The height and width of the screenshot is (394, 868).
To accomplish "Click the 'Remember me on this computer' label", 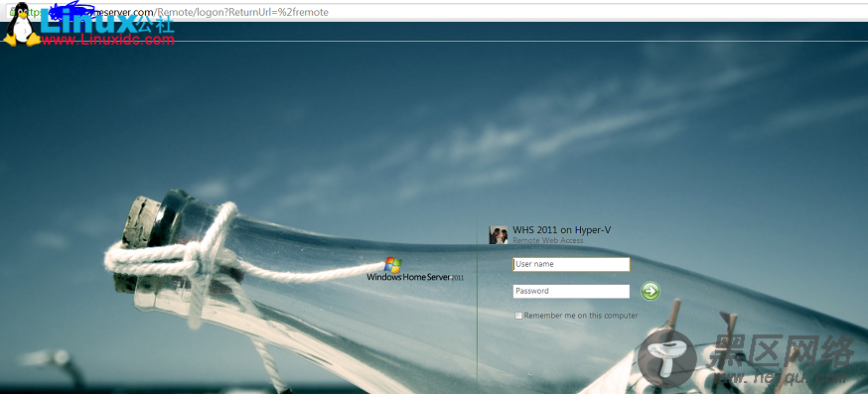I will point(581,316).
